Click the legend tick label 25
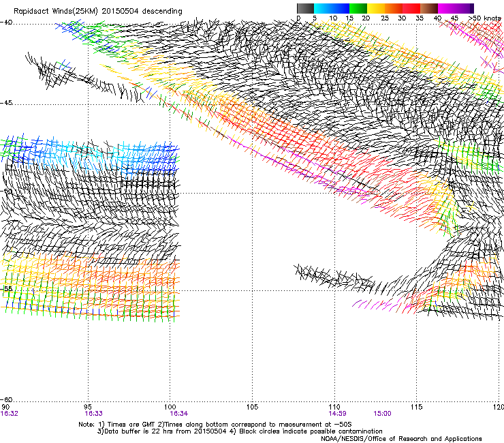This screenshot has width=504, height=443. [x=385, y=18]
